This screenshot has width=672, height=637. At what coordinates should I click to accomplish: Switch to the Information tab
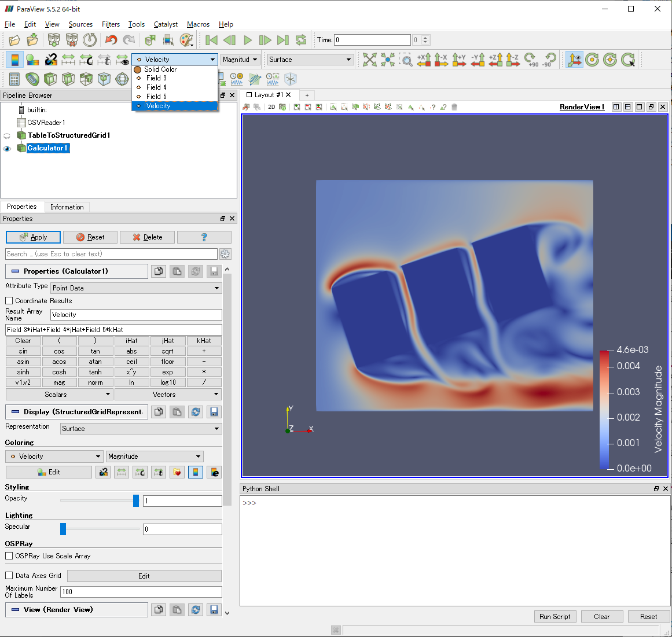click(x=67, y=207)
